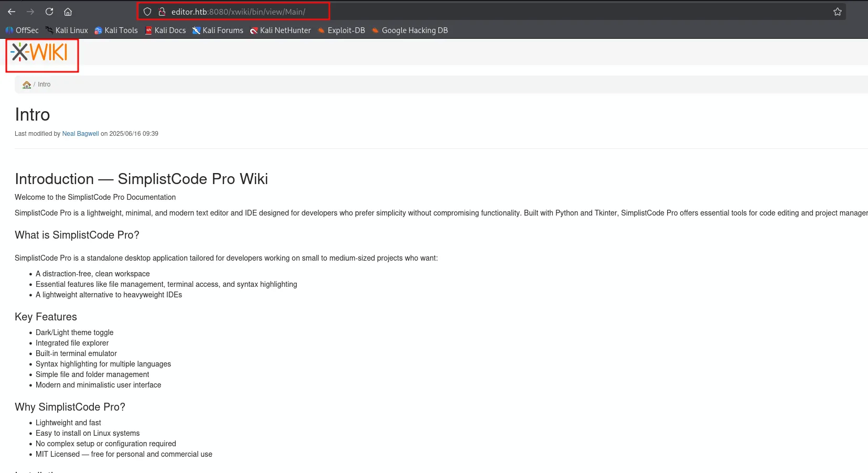Click 'Syntax highlighting for multiple languages' item
The image size is (868, 473).
[103, 364]
